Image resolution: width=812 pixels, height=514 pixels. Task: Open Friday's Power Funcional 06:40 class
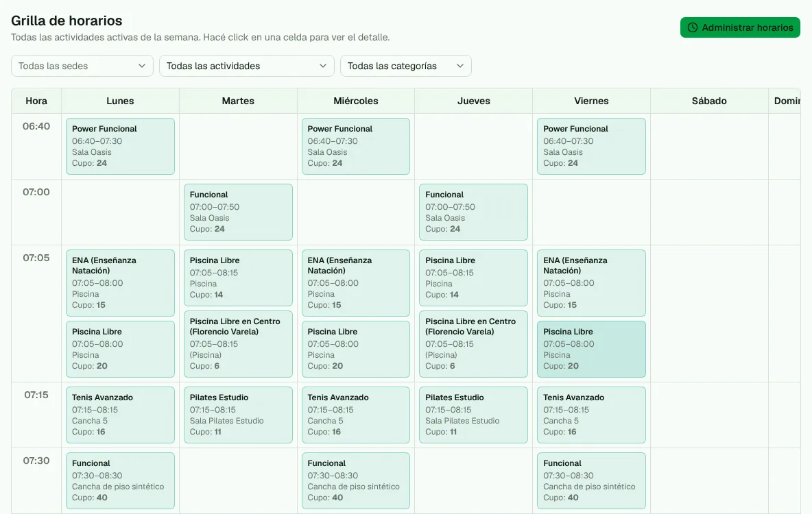coord(591,147)
